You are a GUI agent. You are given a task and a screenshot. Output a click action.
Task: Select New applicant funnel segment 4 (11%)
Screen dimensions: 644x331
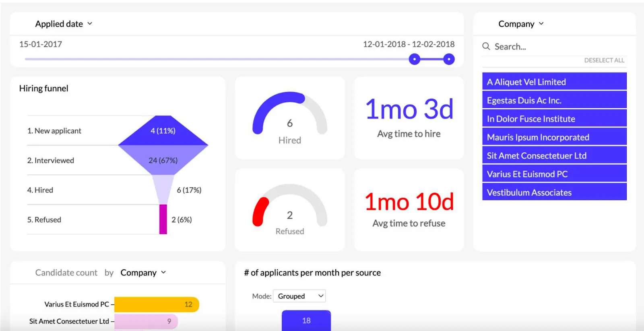click(163, 131)
